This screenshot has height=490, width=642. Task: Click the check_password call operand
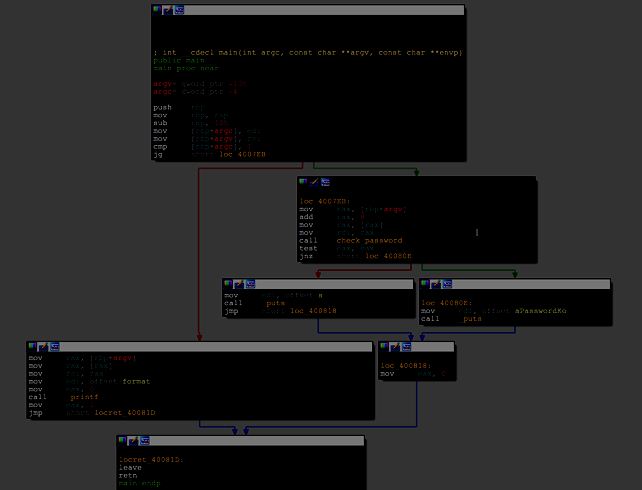click(x=369, y=240)
